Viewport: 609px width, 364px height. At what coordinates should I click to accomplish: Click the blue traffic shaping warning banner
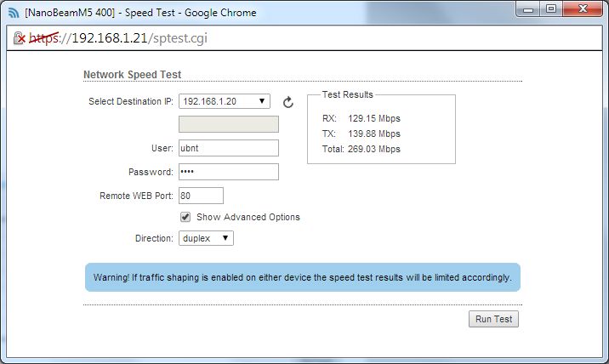click(x=303, y=277)
